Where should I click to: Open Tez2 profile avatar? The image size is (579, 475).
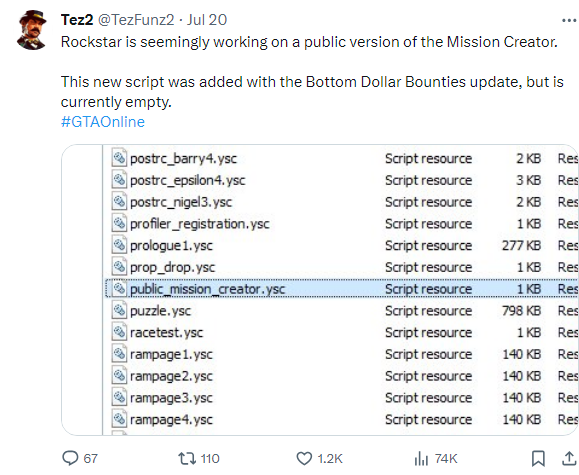32,30
